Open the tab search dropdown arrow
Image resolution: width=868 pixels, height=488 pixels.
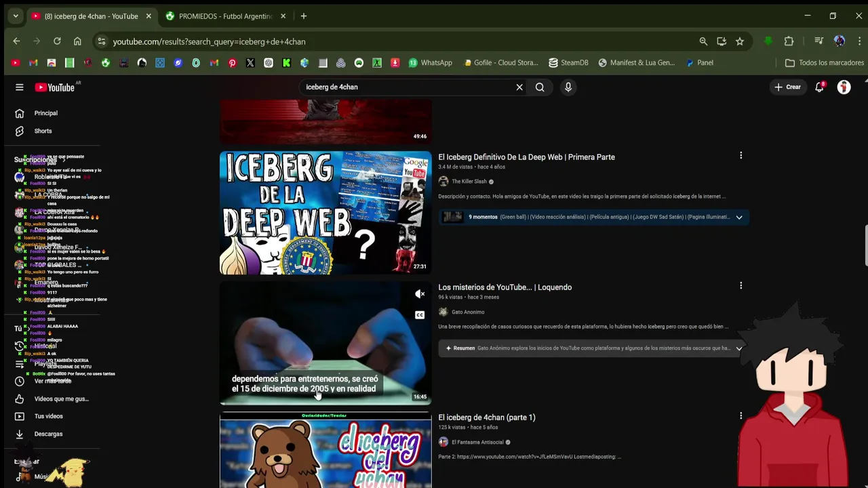tap(15, 16)
